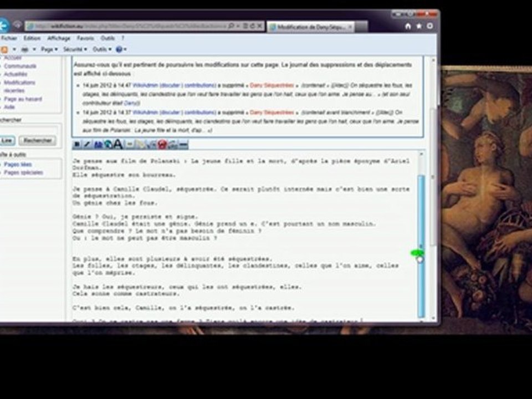Click the printer icon in the command bar
532x399 pixels.
(x=25, y=49)
